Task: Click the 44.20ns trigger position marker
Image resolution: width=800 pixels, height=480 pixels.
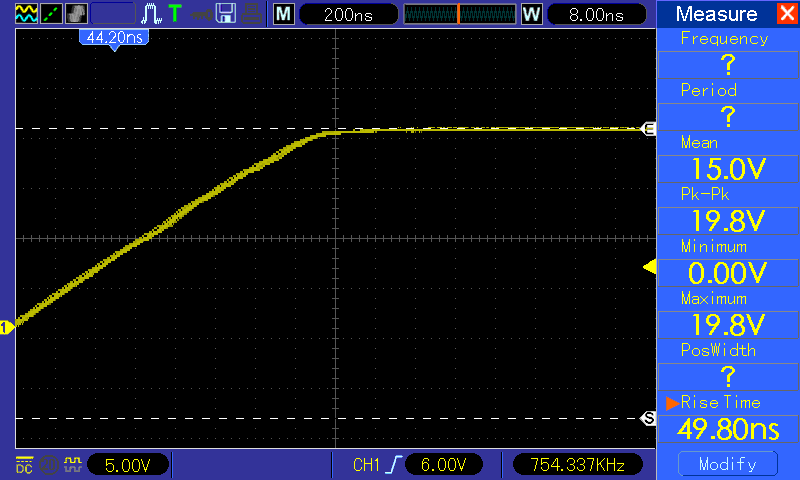Action: 114,40
